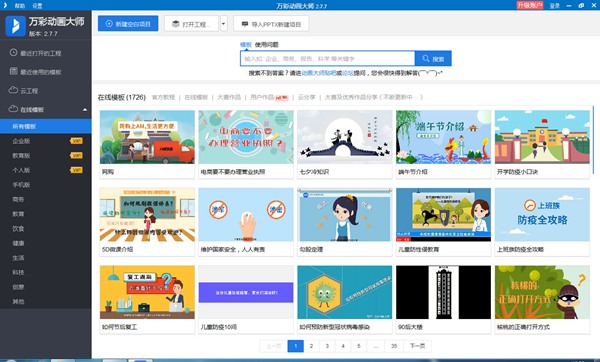Viewport: 600px width, 362px height.
Task: Select the 手机版 sidebar category
Action: click(x=21, y=184)
